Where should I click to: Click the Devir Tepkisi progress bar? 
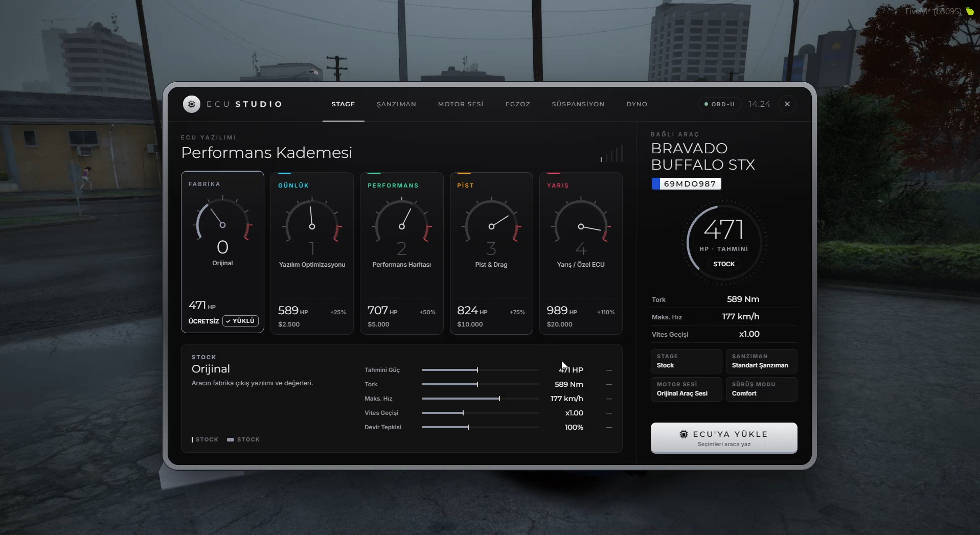tap(480, 427)
